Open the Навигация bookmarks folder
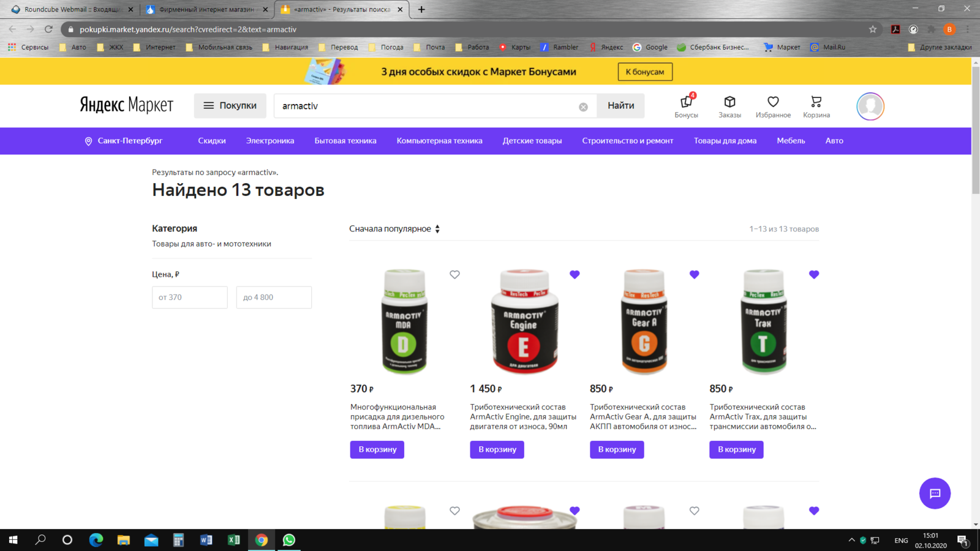980x551 pixels. pos(285,47)
